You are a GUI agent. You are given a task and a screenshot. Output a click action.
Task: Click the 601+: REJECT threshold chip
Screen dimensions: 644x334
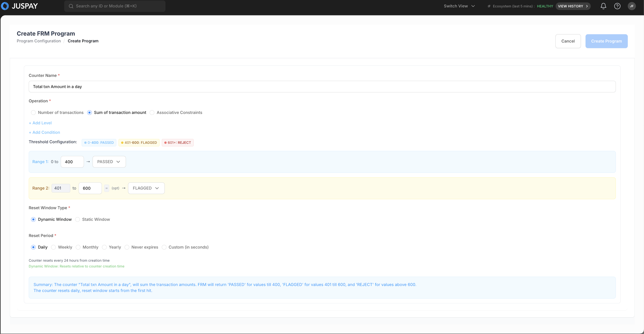(x=178, y=143)
